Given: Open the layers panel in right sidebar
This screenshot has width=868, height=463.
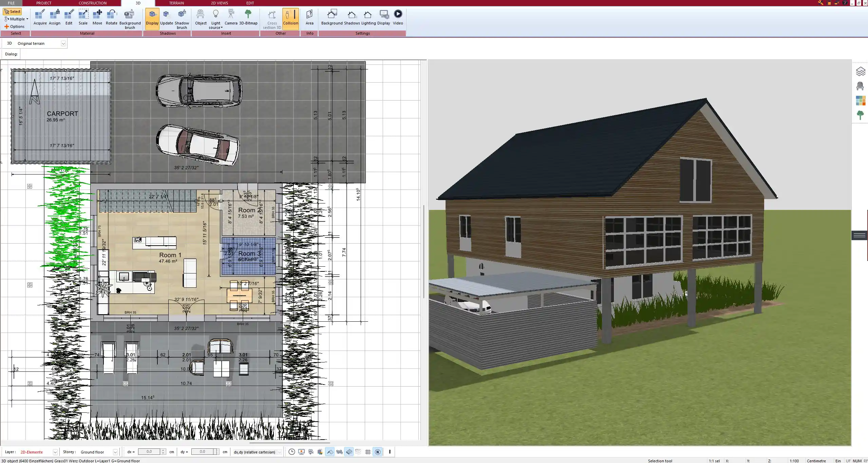Looking at the screenshot, I should point(860,71).
